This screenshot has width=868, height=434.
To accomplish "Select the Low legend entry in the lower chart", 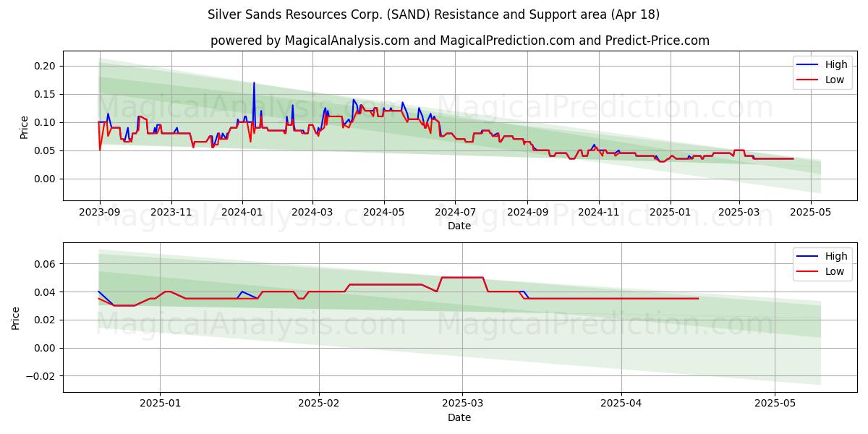I will (x=821, y=271).
